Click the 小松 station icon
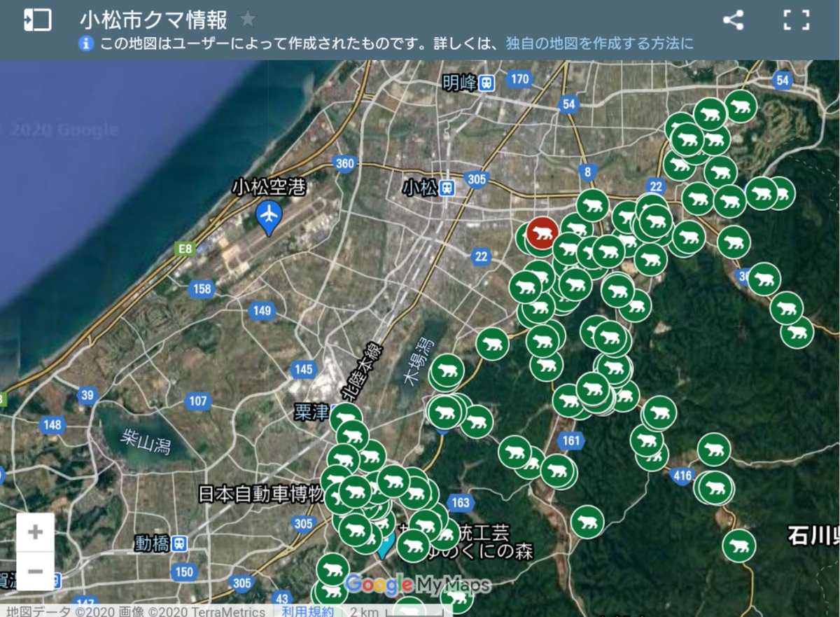 [448, 188]
